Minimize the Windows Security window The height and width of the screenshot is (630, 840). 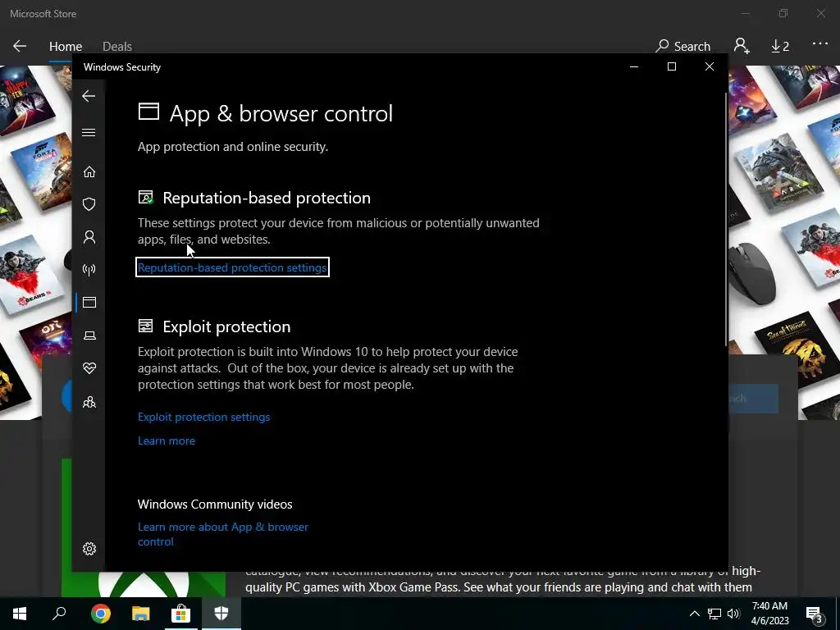634,66
